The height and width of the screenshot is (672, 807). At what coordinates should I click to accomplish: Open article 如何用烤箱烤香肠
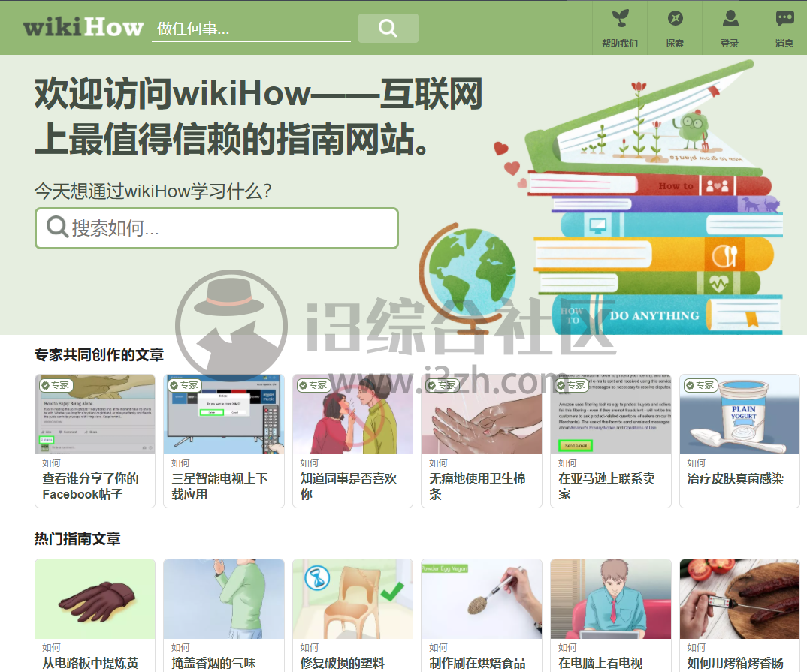(x=736, y=663)
